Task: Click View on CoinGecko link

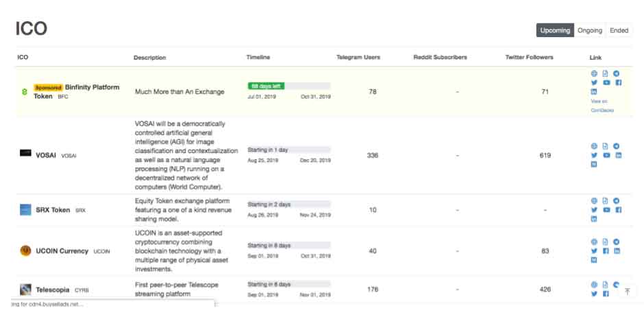Action: click(602, 106)
